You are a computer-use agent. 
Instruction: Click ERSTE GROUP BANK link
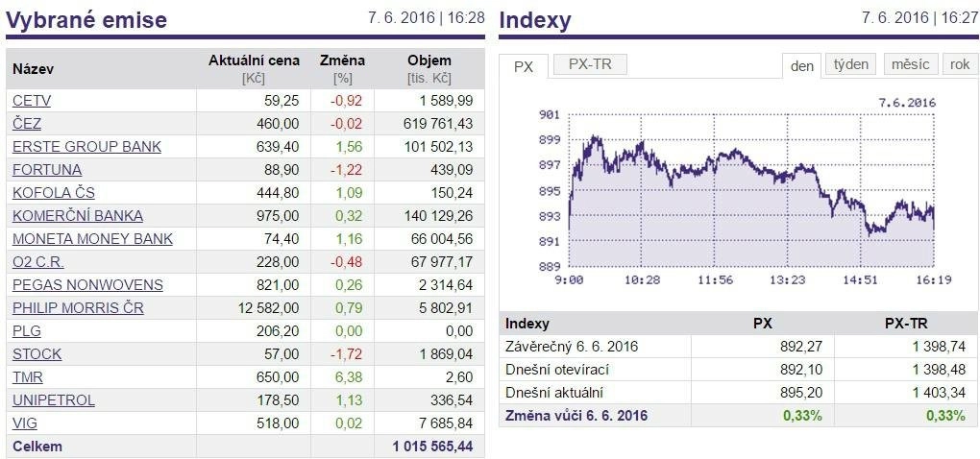(x=86, y=147)
